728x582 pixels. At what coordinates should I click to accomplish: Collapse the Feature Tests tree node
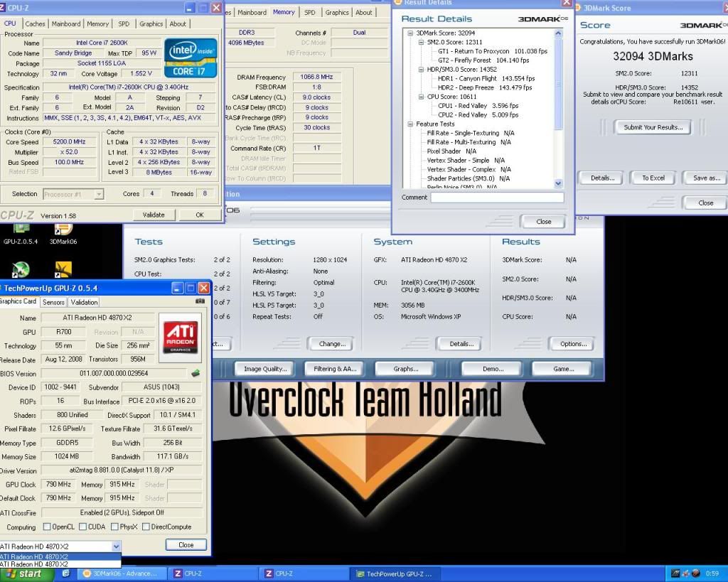pos(410,124)
